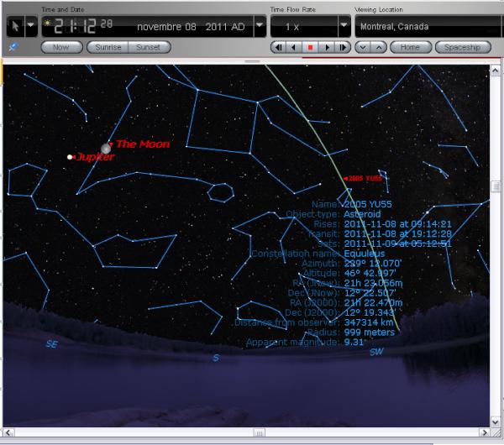Click the S compass label

216,358
